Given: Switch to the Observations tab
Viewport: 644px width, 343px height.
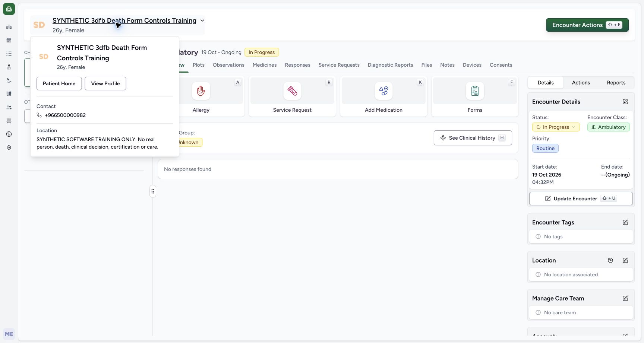Looking at the screenshot, I should click(x=228, y=65).
